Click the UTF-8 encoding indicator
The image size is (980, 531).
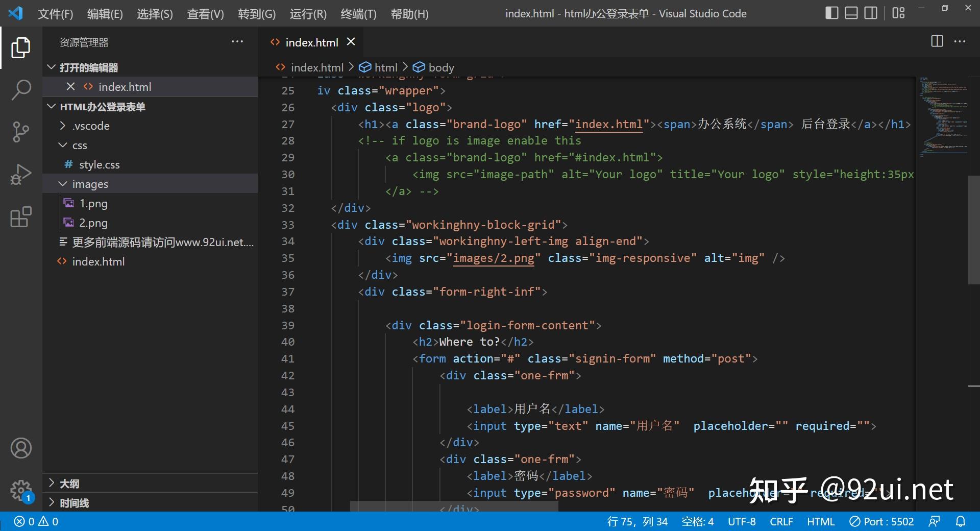[x=741, y=521]
